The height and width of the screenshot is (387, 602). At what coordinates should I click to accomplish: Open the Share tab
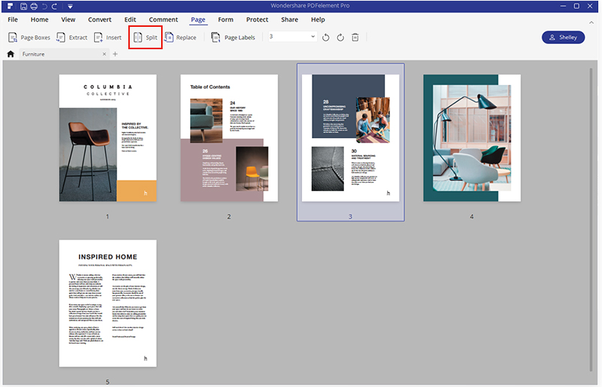click(289, 20)
